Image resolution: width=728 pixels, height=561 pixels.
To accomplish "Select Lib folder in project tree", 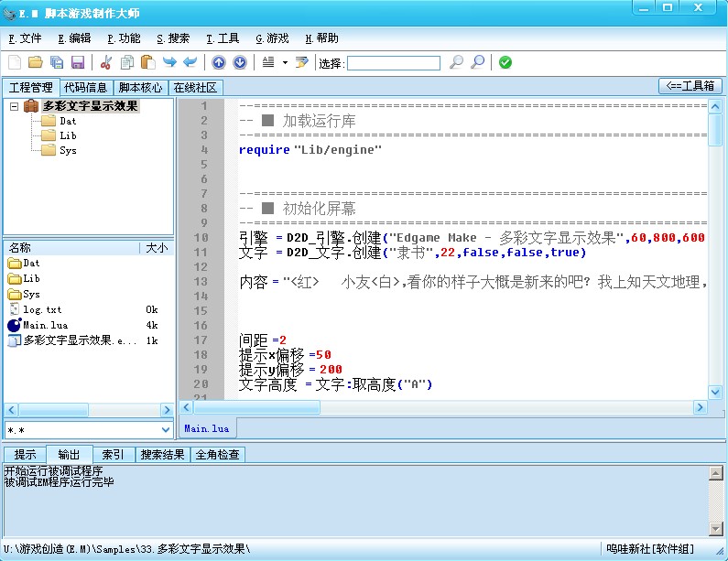I will 68,135.
